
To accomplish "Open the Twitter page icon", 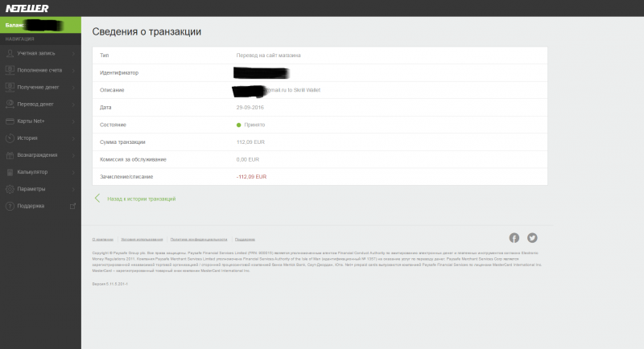I will tap(532, 238).
